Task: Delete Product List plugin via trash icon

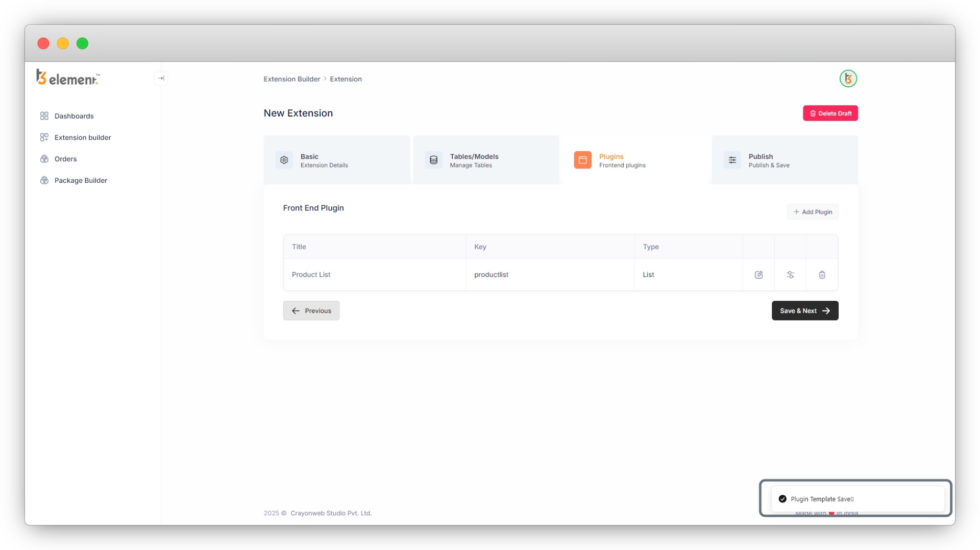Action: point(822,275)
